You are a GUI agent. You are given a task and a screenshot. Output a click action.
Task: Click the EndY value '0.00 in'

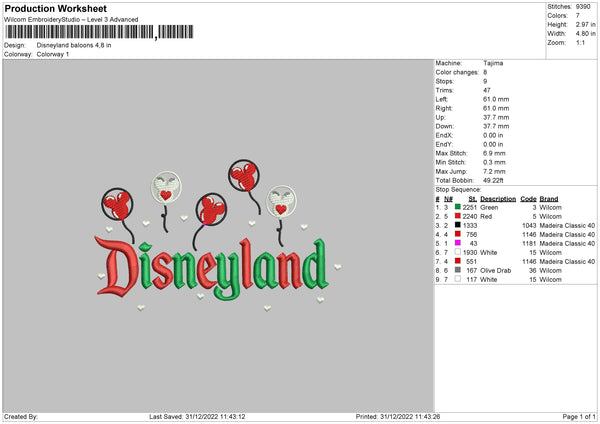(493, 144)
